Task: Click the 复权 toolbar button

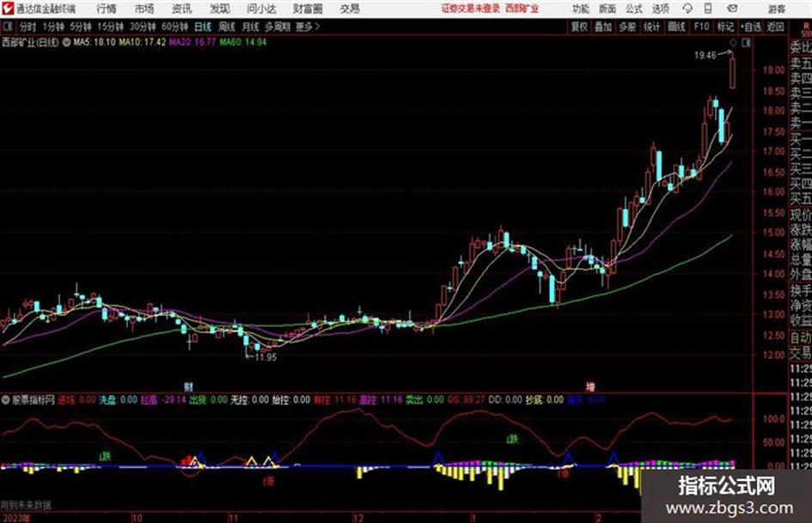Action: click(579, 27)
